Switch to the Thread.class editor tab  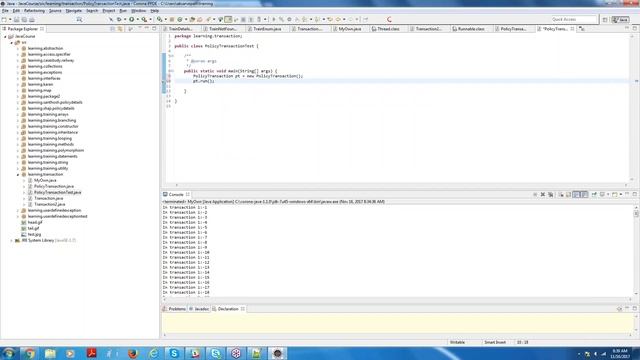pyautogui.click(x=388, y=29)
